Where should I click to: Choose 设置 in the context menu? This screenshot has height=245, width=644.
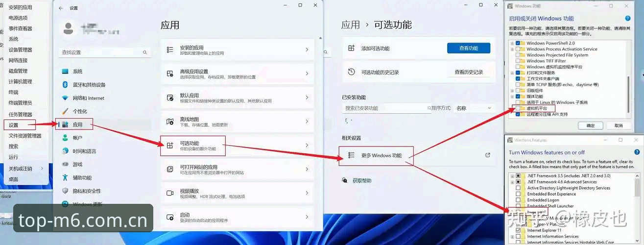tap(14, 125)
